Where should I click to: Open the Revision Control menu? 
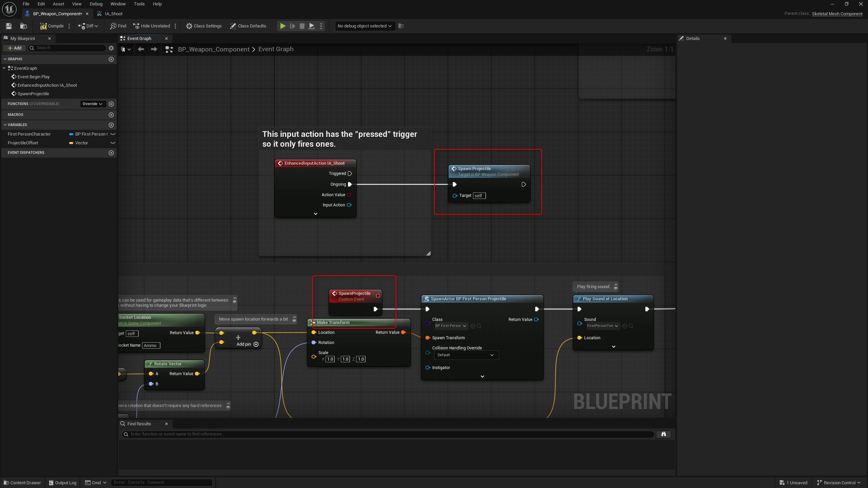point(838,483)
